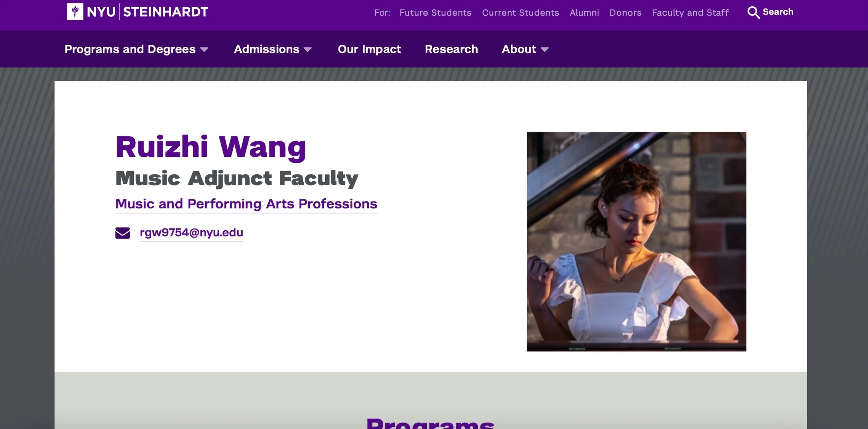Click the envelope email icon
868x429 pixels.
pyautogui.click(x=123, y=233)
